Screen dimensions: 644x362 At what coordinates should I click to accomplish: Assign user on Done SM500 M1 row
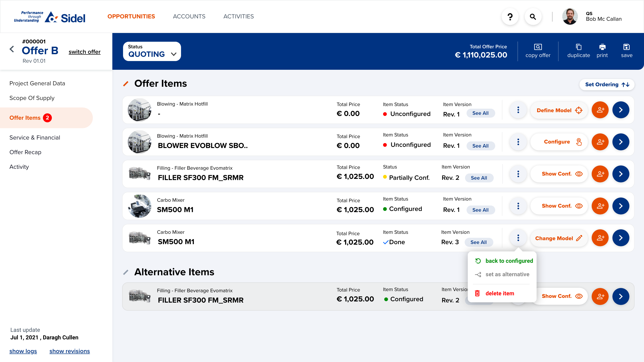pyautogui.click(x=600, y=238)
